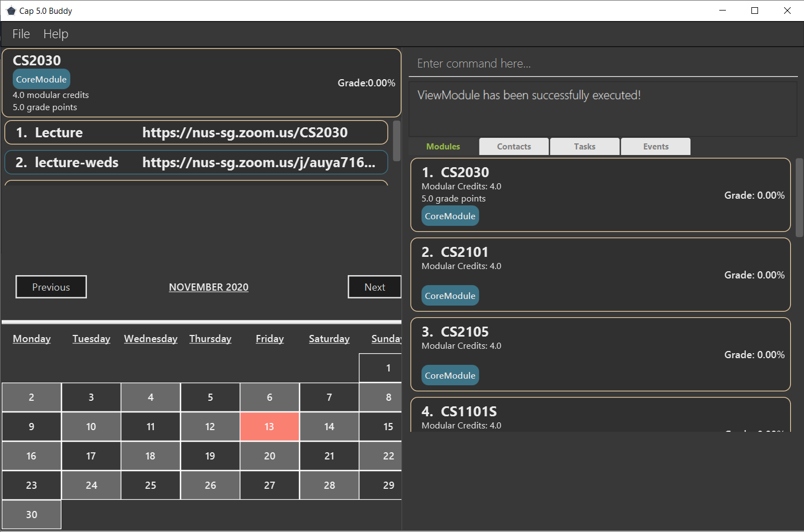The image size is (804, 532).
Task: Click the Monday column header
Action: 32,339
